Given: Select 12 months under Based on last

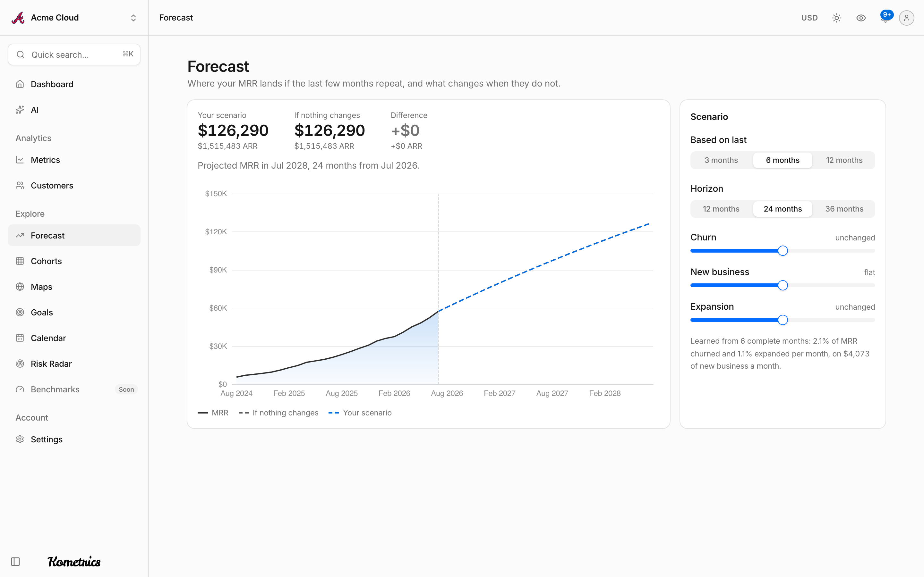Looking at the screenshot, I should point(844,160).
